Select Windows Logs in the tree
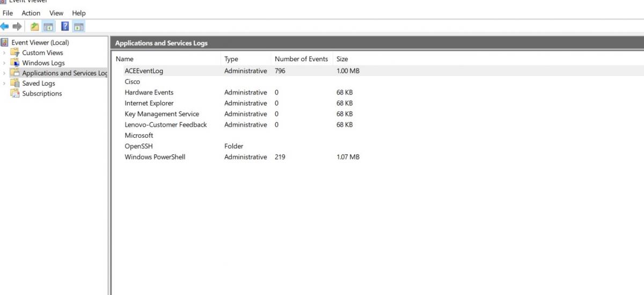Image resolution: width=644 pixels, height=295 pixels. (43, 63)
